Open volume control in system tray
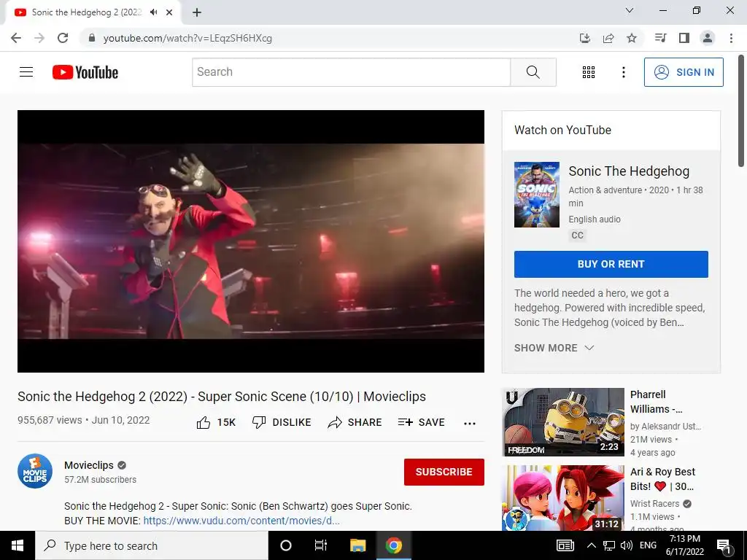 [x=627, y=545]
